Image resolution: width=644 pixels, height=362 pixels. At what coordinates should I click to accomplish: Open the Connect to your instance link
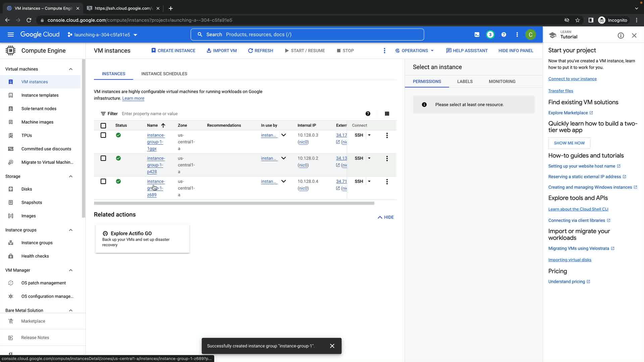tap(572, 79)
